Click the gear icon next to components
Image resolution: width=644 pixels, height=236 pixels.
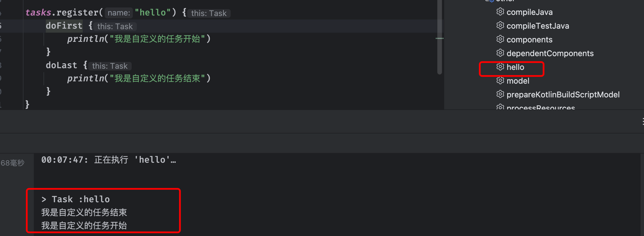[500, 39]
